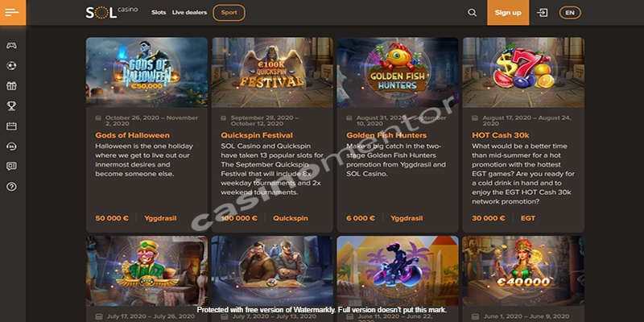Open the 24 hour support sidebar icon
This screenshot has height=322, width=644.
point(11,147)
